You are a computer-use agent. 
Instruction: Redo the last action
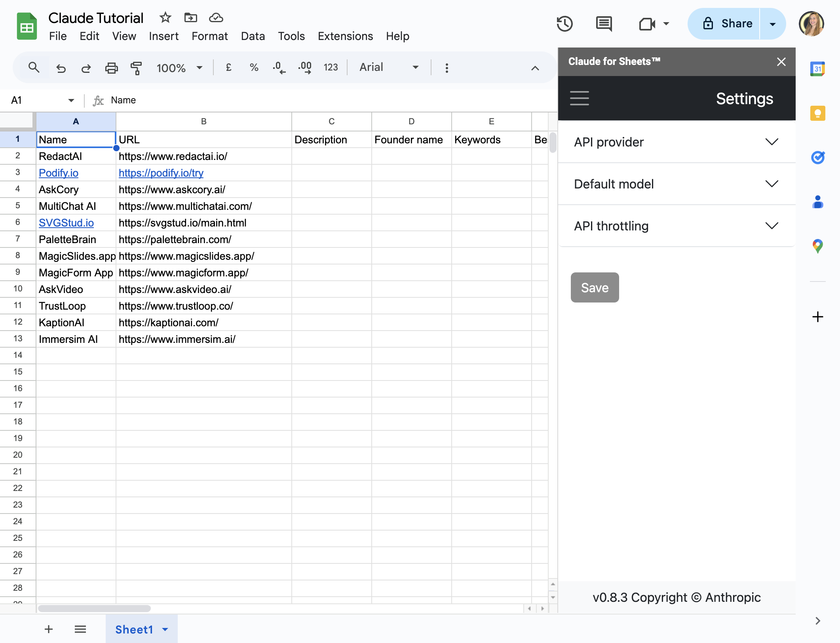86,68
